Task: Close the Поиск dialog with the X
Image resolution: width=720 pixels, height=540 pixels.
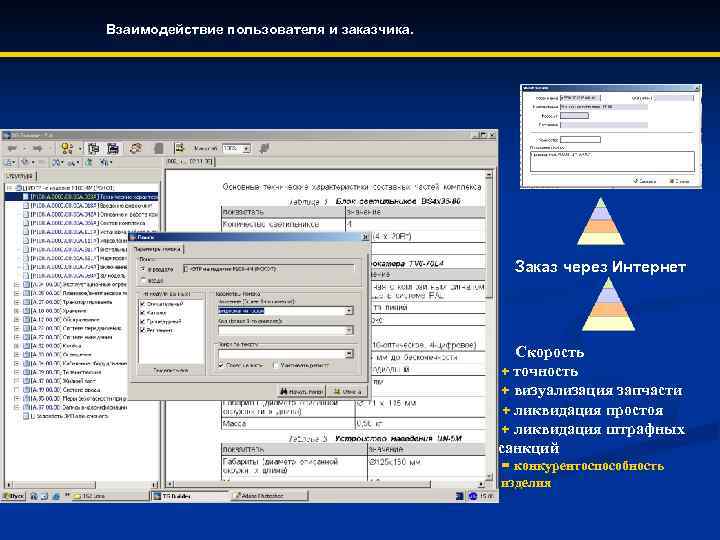Action: [x=365, y=237]
